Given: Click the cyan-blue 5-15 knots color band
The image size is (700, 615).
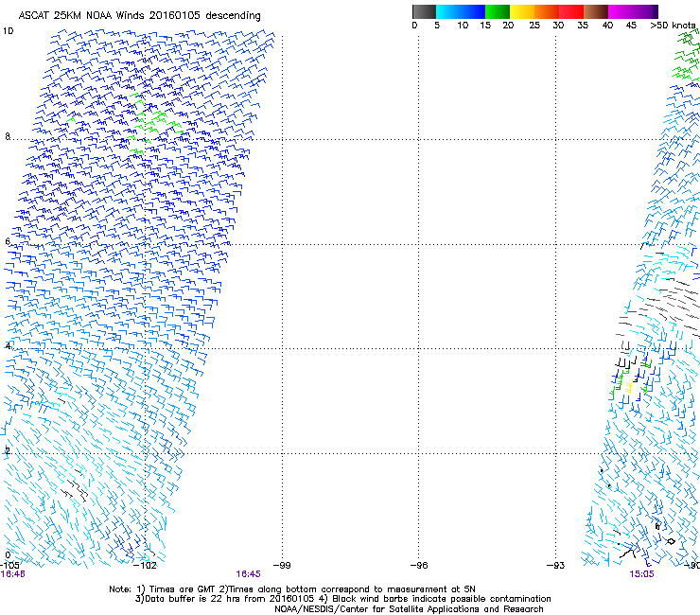Looking at the screenshot, I should point(461,11).
